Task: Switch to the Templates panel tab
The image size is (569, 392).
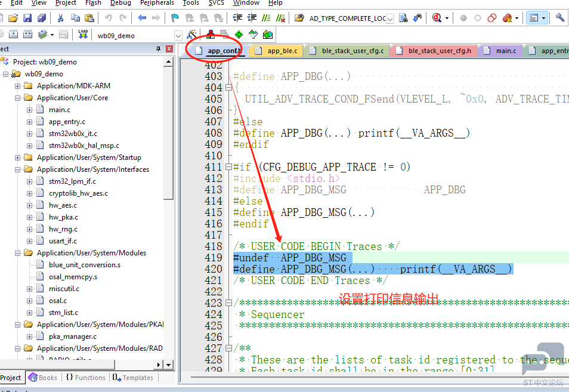Action: [133, 378]
